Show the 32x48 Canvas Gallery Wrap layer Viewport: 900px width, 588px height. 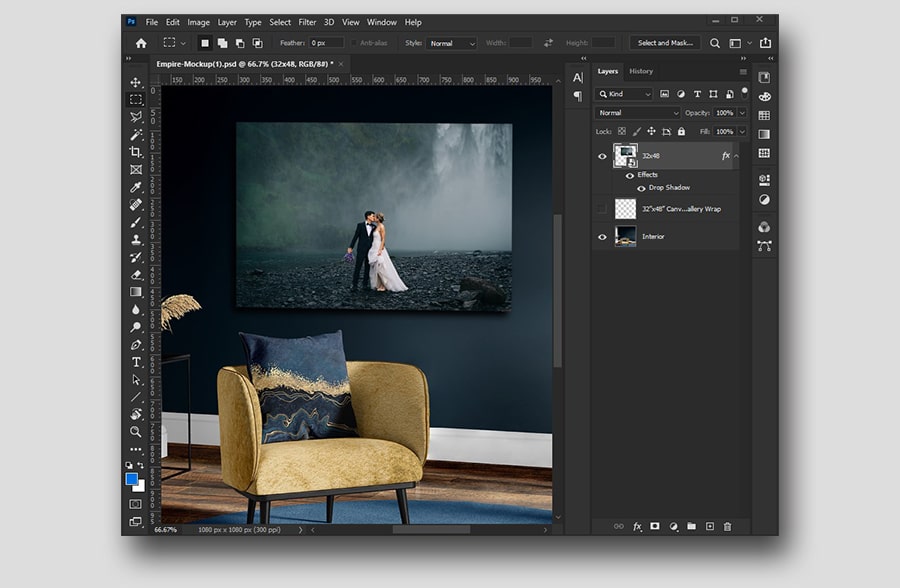tap(601, 207)
